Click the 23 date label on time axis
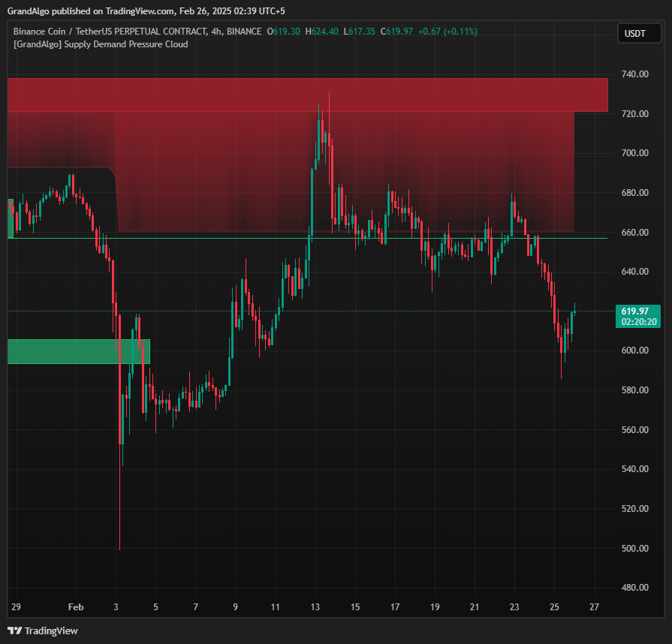Viewport: 672px width, 644px height. point(514,607)
